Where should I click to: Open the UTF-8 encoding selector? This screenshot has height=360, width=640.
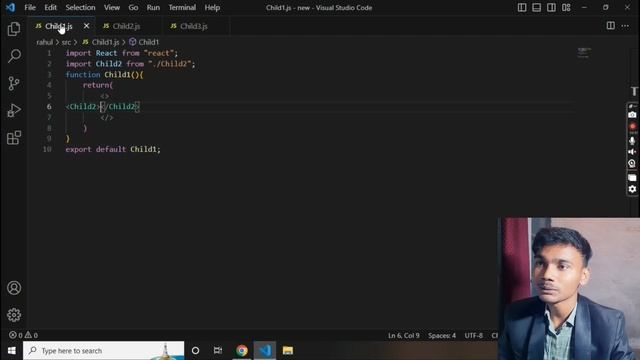[x=473, y=336]
